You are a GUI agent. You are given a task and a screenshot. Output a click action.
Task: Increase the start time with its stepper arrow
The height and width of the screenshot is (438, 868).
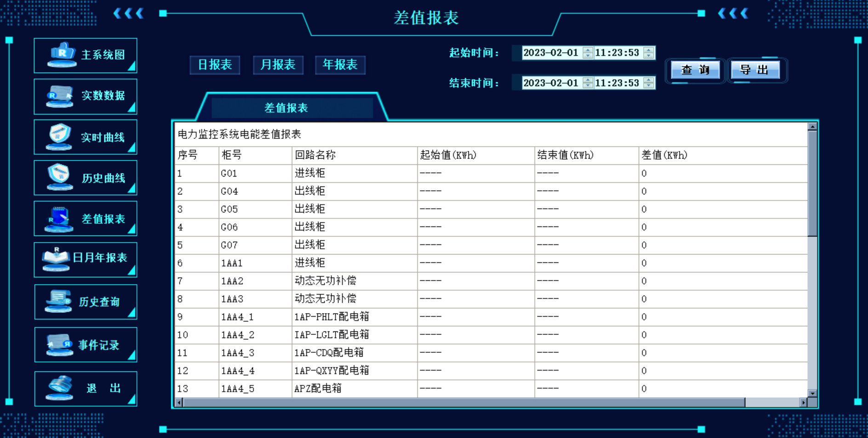[x=648, y=50]
